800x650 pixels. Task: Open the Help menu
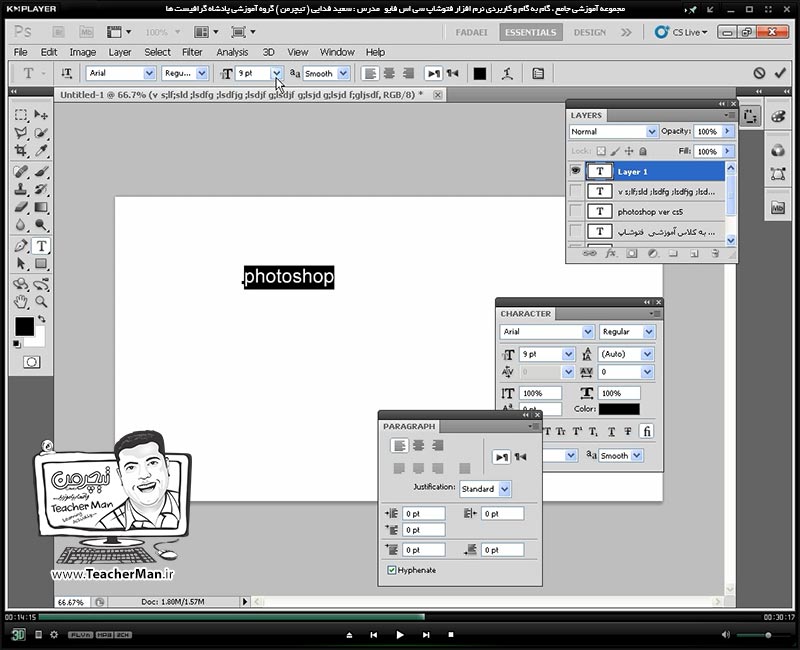[x=375, y=52]
